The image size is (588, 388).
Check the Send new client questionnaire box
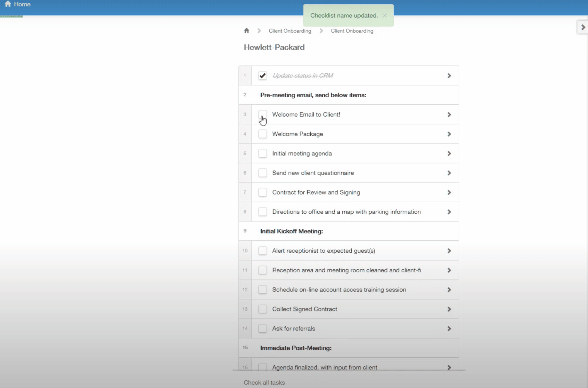(262, 173)
